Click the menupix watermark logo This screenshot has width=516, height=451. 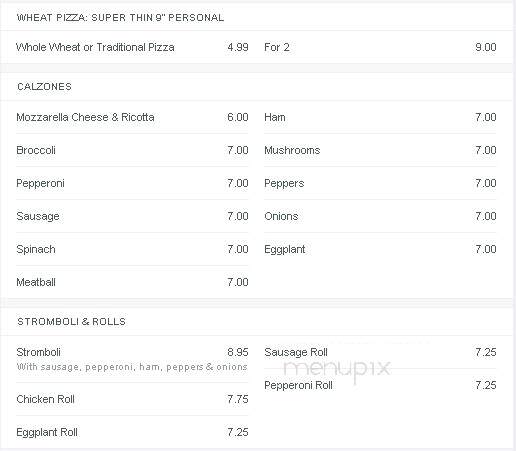point(336,370)
